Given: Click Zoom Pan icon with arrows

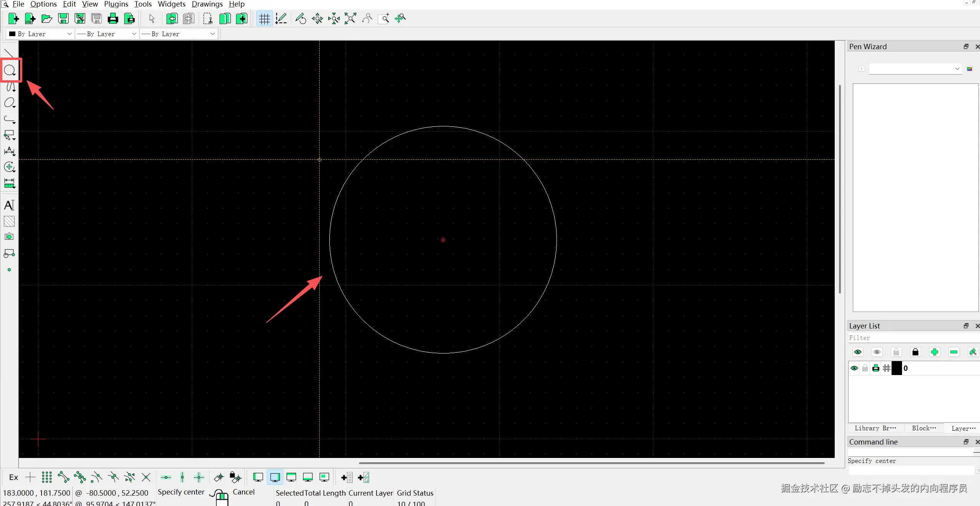Looking at the screenshot, I should 400,18.
